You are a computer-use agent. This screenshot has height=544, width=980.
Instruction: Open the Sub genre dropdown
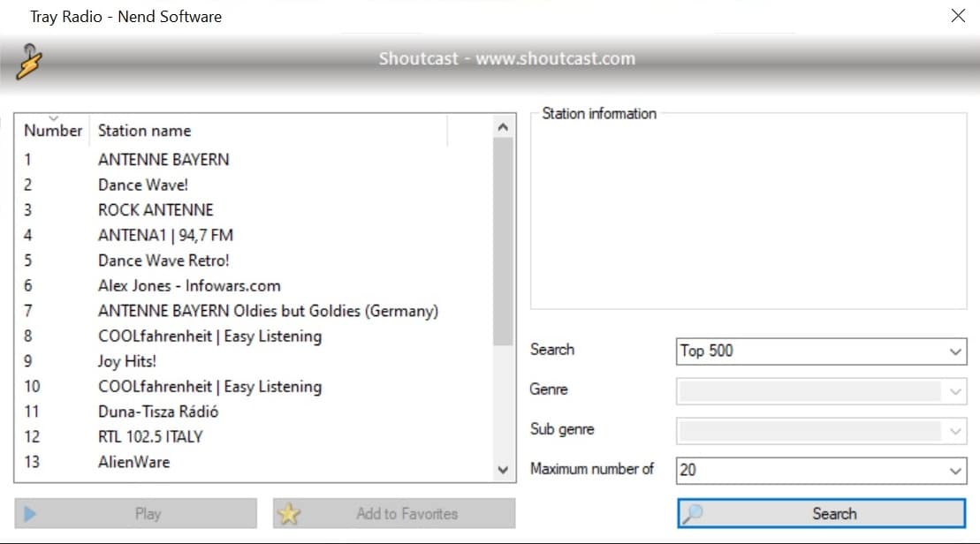click(821, 431)
